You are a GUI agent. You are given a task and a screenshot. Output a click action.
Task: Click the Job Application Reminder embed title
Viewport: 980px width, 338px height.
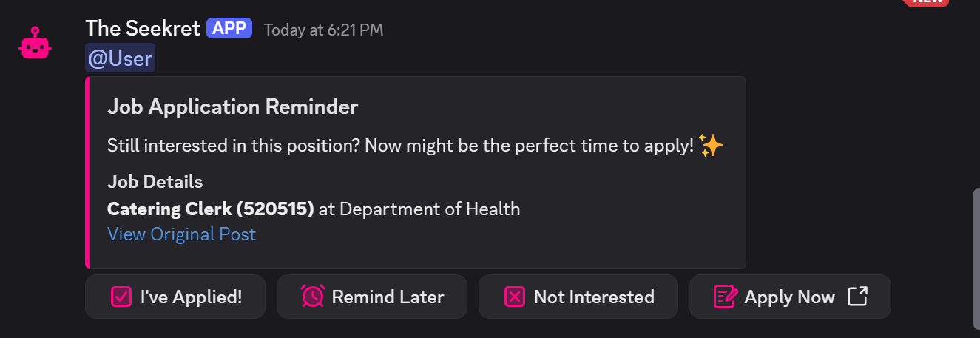click(x=232, y=107)
